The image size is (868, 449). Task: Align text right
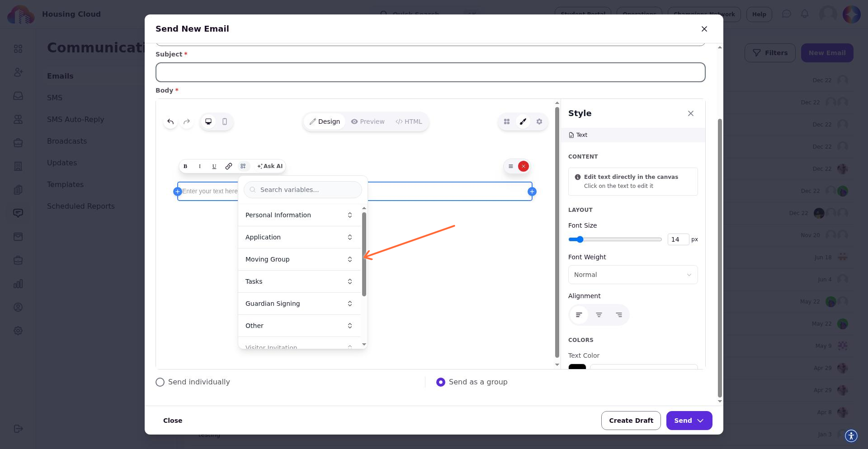[619, 315]
